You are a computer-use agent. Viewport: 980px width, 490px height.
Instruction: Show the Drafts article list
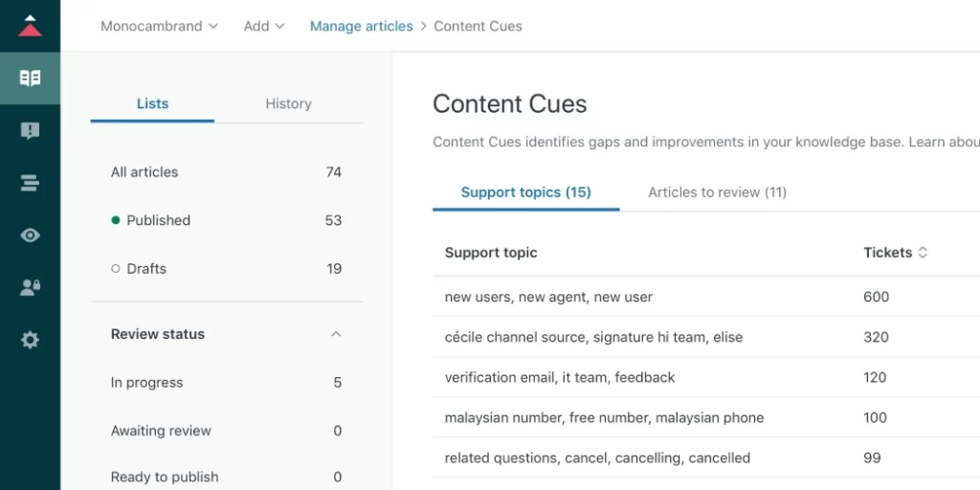click(x=145, y=269)
